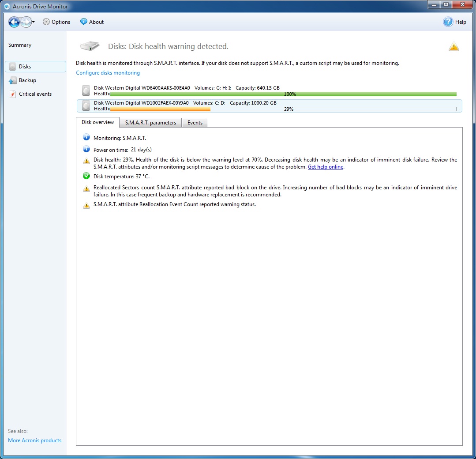
Task: Select Disk Western Digital WD6400AAKS-00E4A0 text
Action: tap(142, 88)
